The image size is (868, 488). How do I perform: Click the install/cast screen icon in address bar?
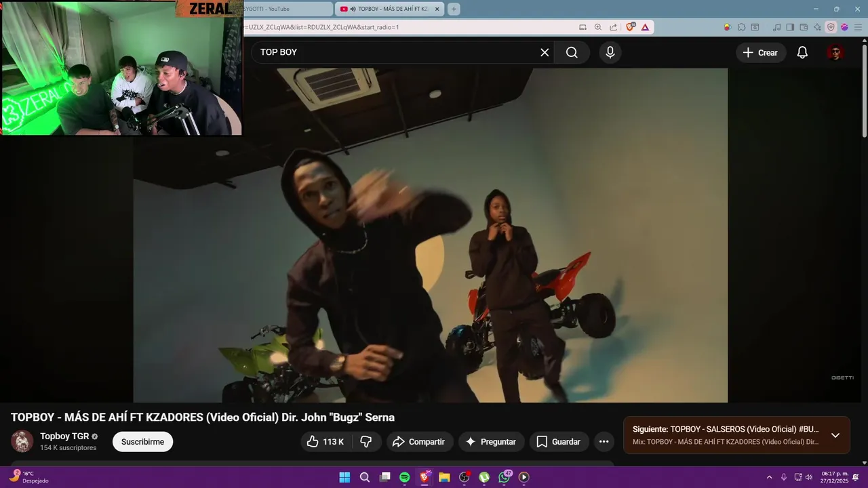pyautogui.click(x=583, y=27)
